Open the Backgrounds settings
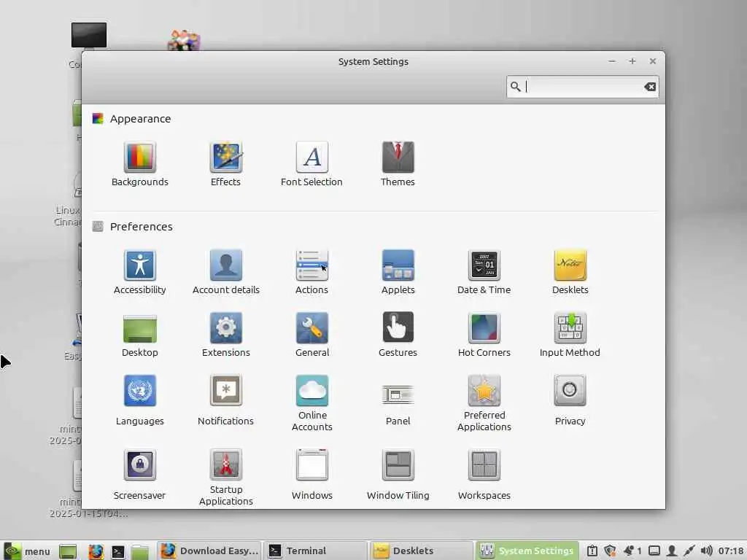Image resolution: width=747 pixels, height=560 pixels. [x=139, y=164]
